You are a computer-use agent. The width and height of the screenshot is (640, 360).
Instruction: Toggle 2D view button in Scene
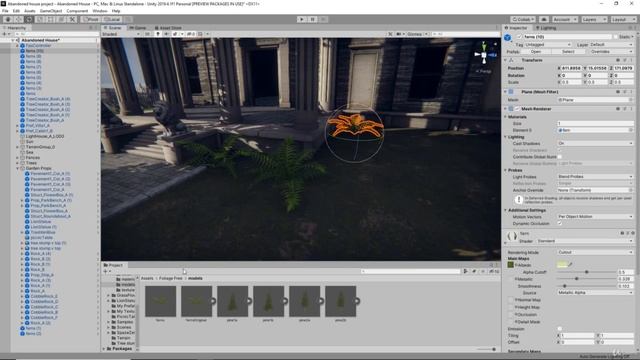pyautogui.click(x=147, y=34)
